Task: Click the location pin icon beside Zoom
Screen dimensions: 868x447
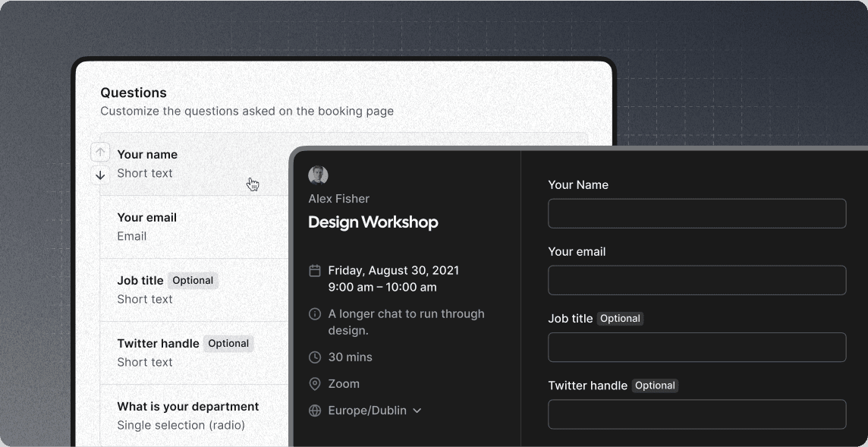Action: [314, 384]
